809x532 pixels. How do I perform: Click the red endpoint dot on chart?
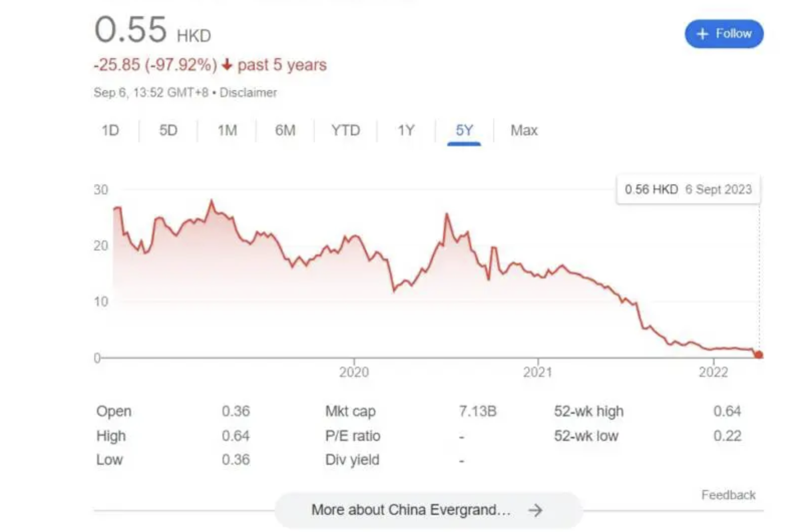point(758,355)
